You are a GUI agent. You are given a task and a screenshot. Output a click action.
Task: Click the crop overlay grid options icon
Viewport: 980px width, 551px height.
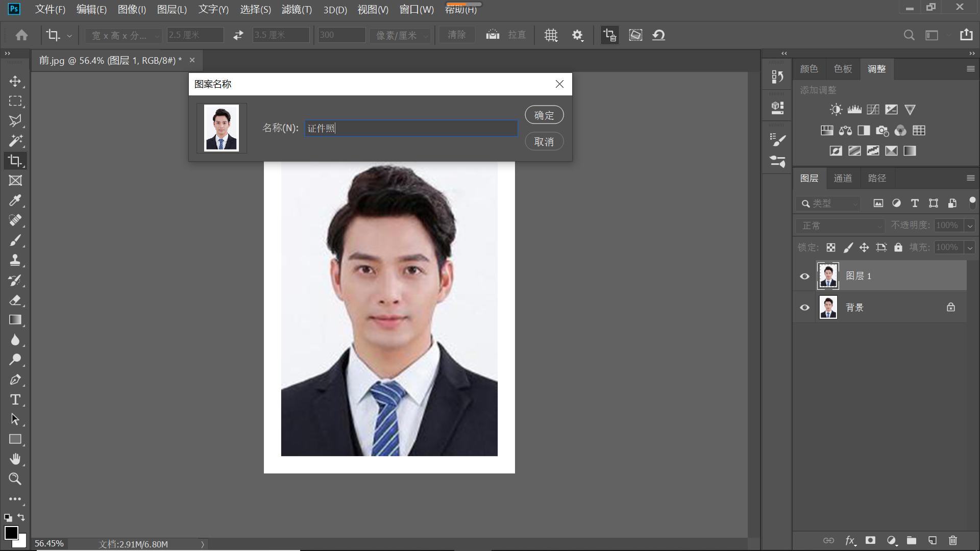pyautogui.click(x=551, y=35)
